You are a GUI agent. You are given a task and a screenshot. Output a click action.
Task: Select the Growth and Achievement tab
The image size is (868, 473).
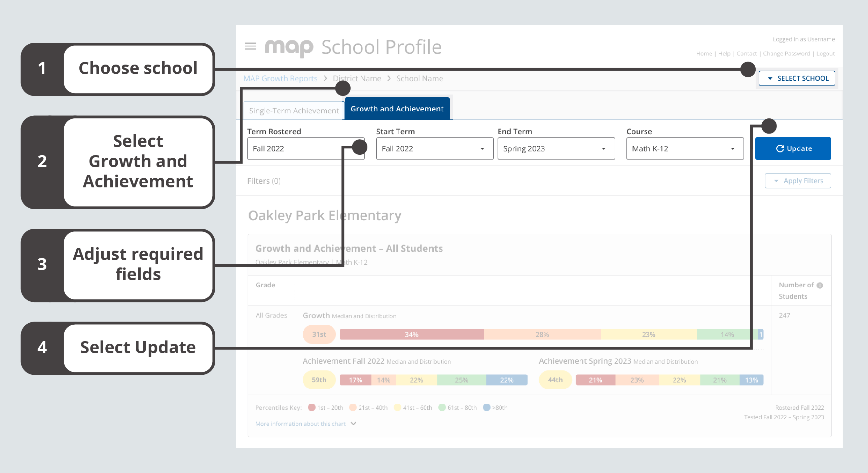click(x=396, y=108)
